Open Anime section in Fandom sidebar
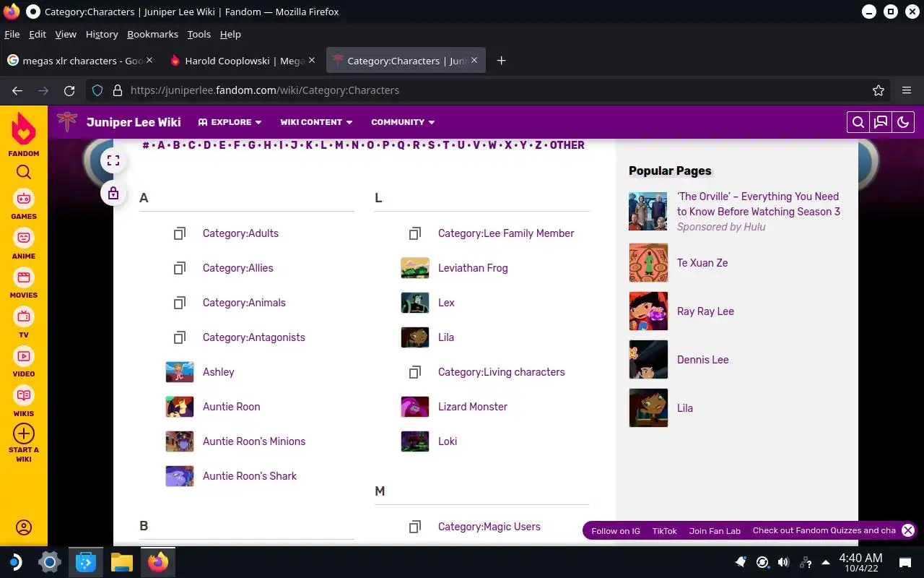Image resolution: width=924 pixels, height=578 pixels. 24,243
